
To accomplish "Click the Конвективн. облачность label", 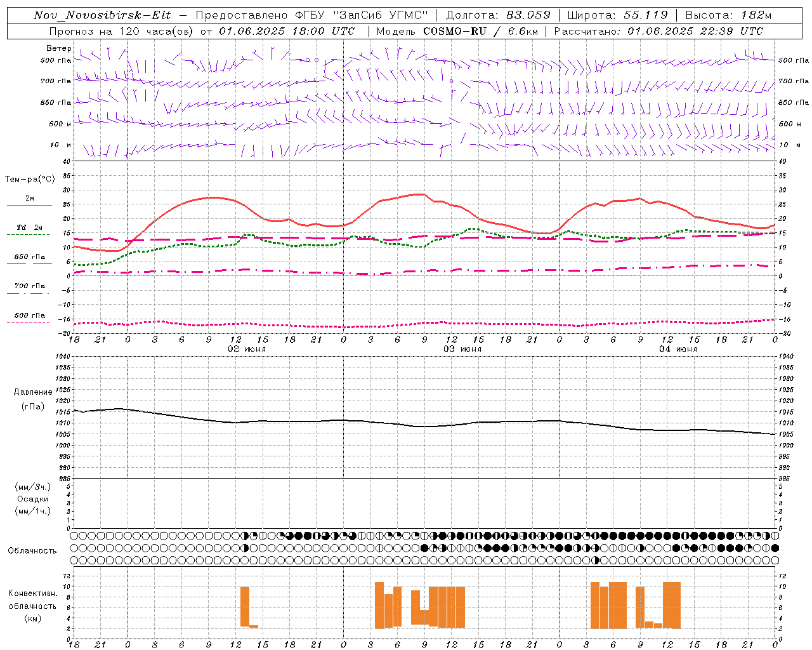I will 32,600.
